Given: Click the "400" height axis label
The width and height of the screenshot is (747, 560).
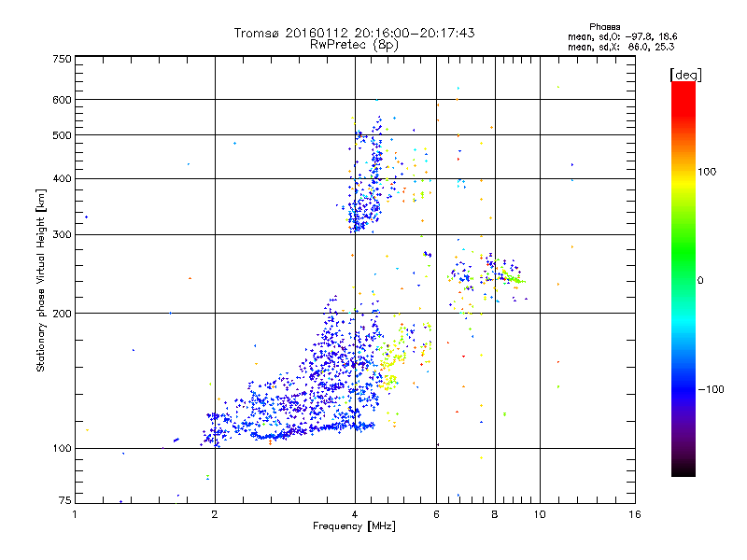Looking at the screenshot, I should click(62, 179).
